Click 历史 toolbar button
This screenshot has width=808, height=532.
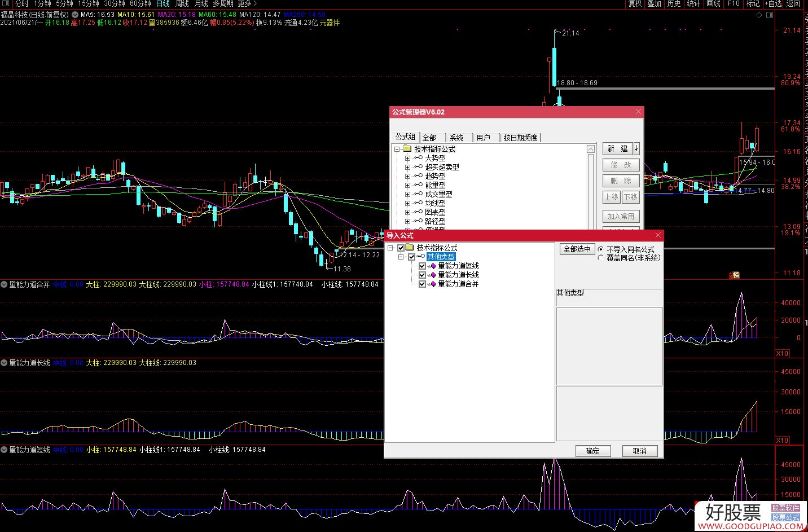pos(674,4)
